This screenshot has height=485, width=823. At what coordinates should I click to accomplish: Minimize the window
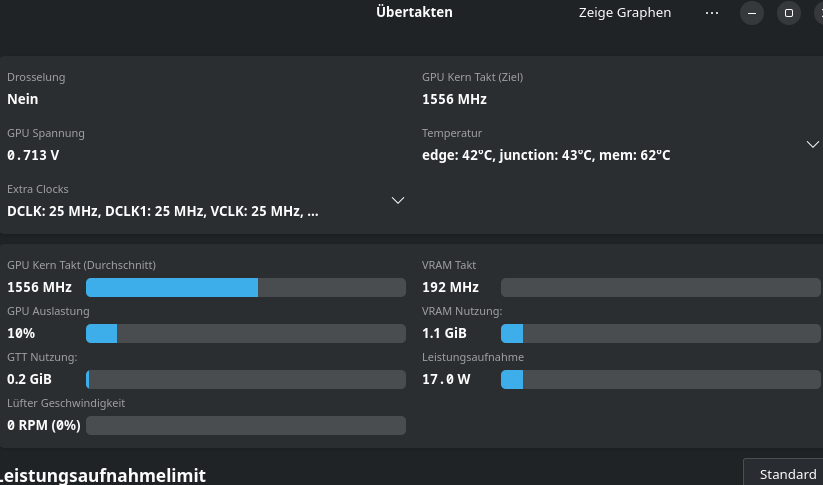pyautogui.click(x=752, y=13)
